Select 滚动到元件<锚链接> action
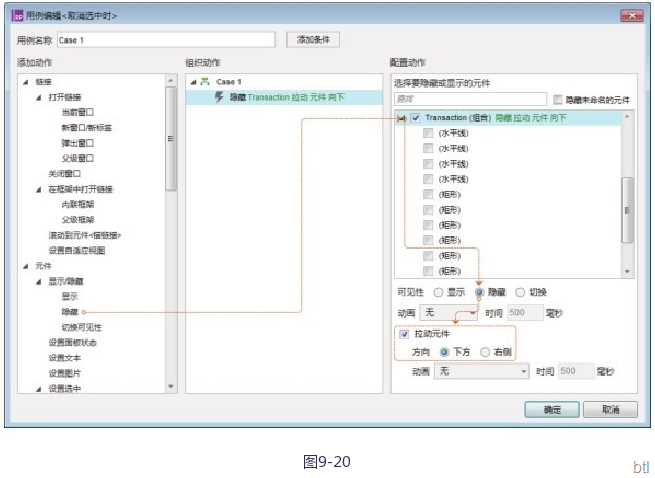The image size is (655, 478). [x=85, y=235]
